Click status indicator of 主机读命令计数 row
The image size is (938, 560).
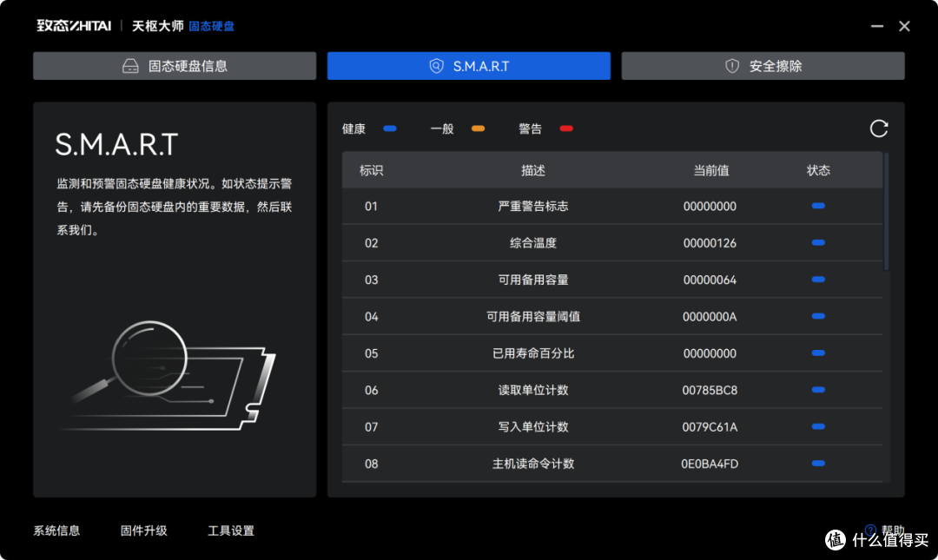coord(818,463)
